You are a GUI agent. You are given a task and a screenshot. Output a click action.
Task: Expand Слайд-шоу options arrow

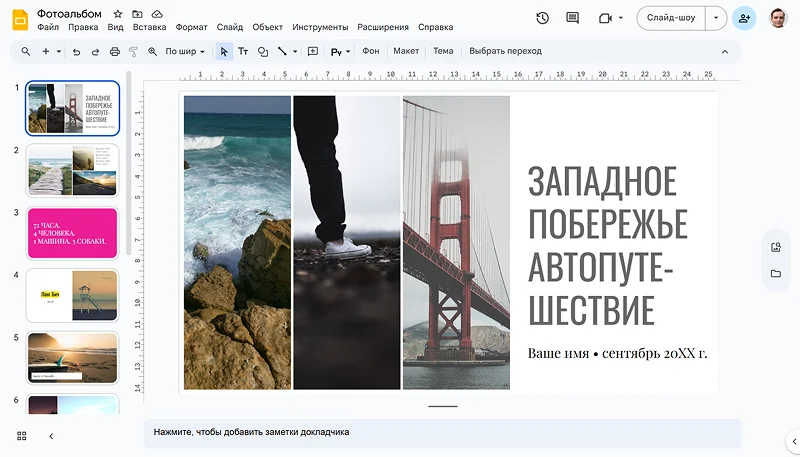[716, 18]
